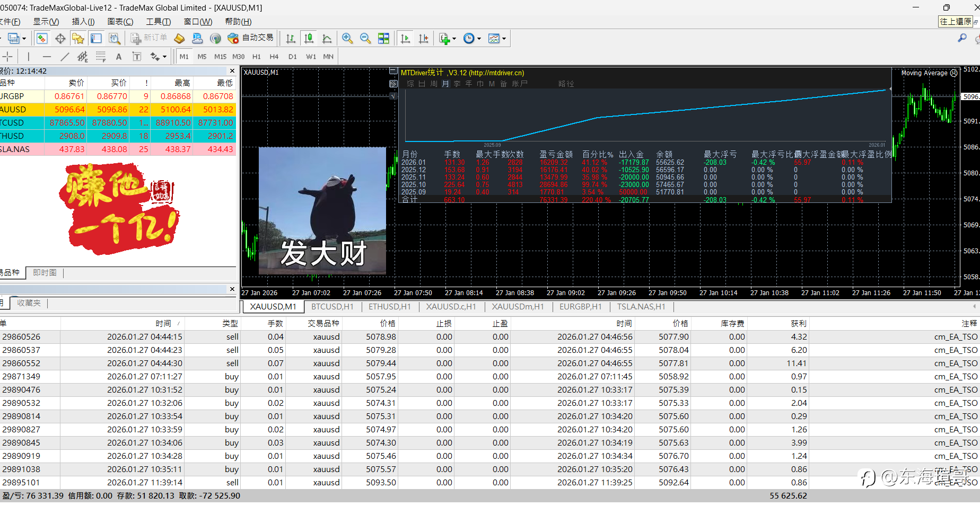This screenshot has width=980, height=506.
Task: Open the profiles icon in the toolbar
Action: [13, 38]
